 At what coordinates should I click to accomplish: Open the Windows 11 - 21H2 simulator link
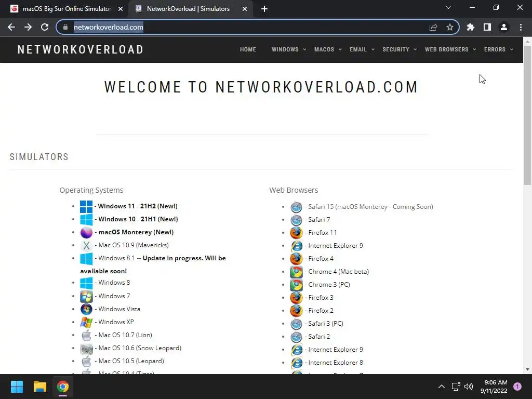[x=138, y=206]
